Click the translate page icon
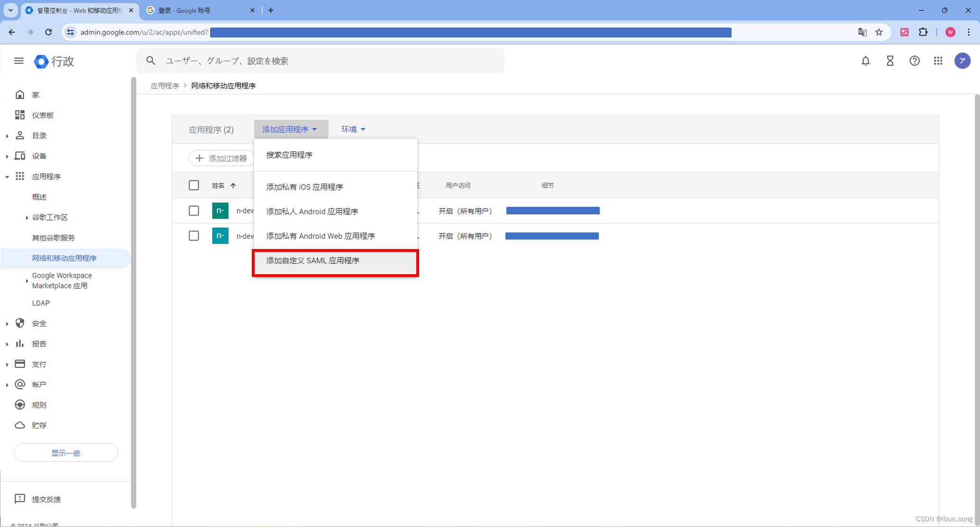 (862, 32)
